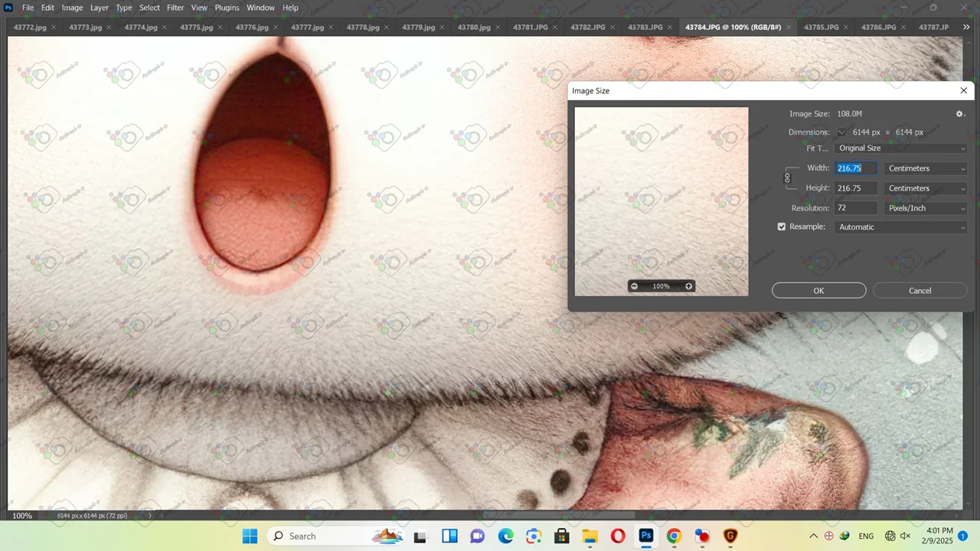Viewport: 980px width, 551px height.
Task: Toggle the constrain proportions link icon
Action: (x=787, y=178)
